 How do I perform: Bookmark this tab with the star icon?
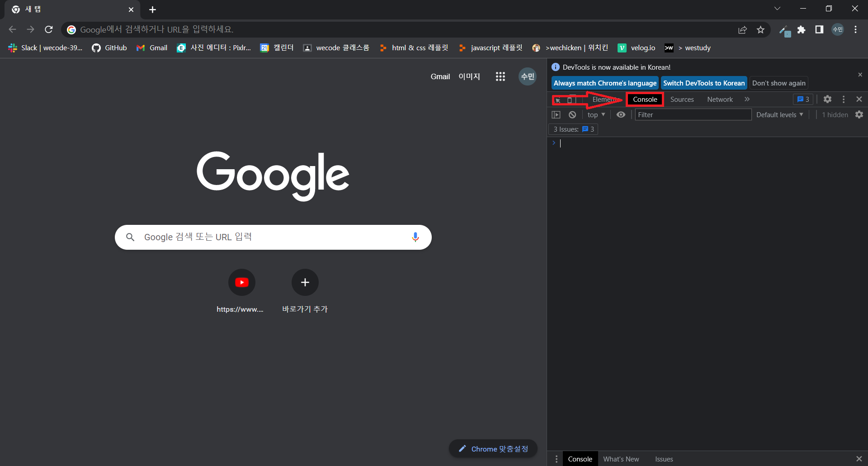[x=760, y=30]
